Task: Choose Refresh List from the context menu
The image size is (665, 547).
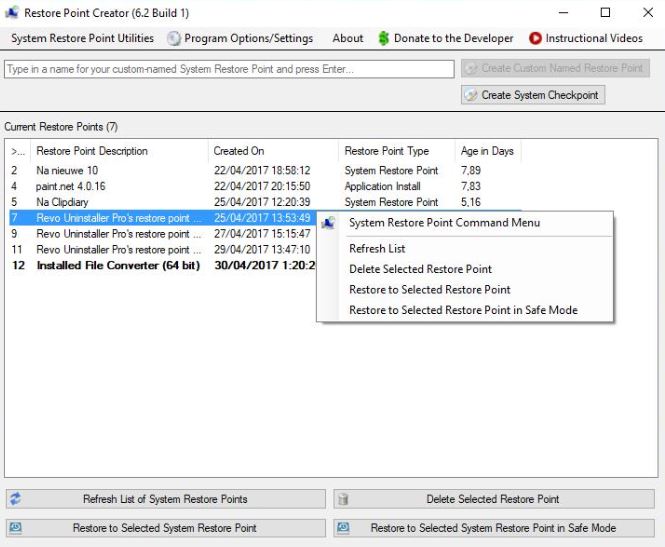Action: click(x=377, y=248)
